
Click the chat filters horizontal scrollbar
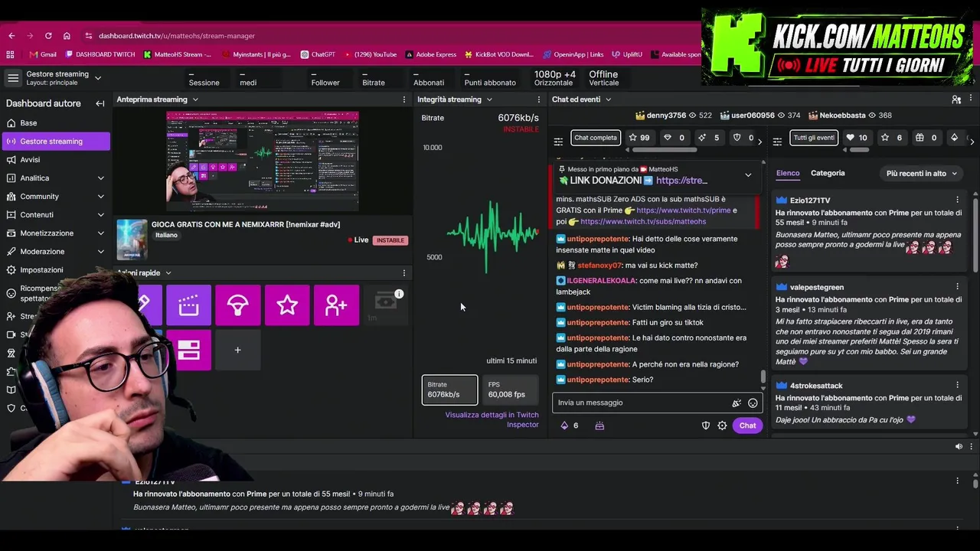(665, 150)
